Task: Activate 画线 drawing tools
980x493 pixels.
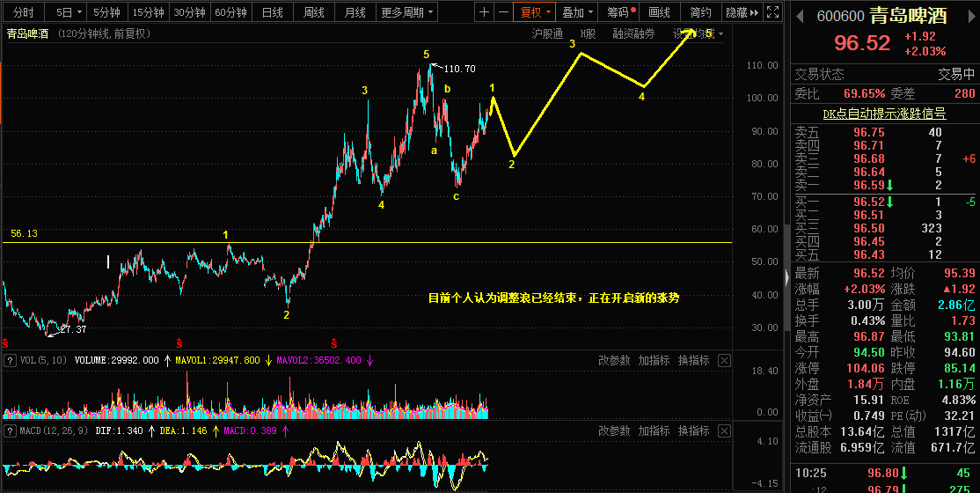Action: coord(660,12)
